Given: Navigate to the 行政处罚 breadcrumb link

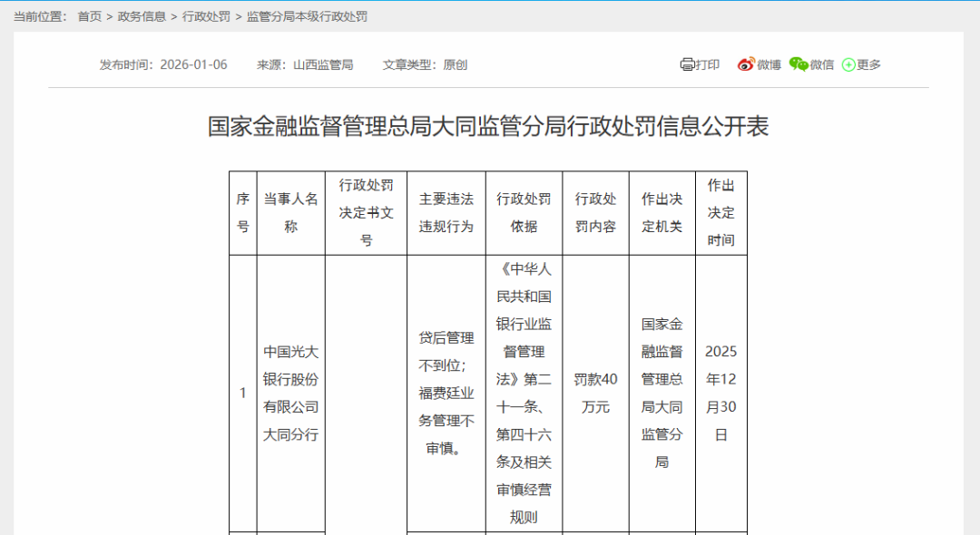Looking at the screenshot, I should tap(206, 16).
